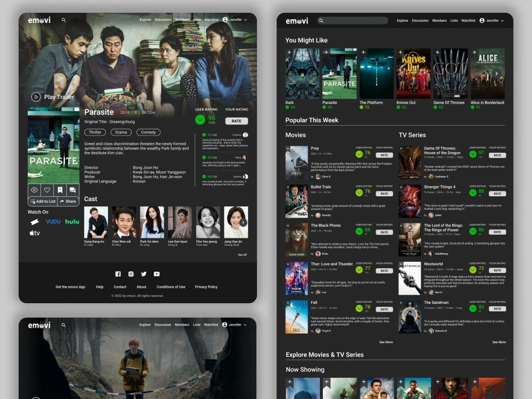Open the Apple TV logo

(x=35, y=233)
